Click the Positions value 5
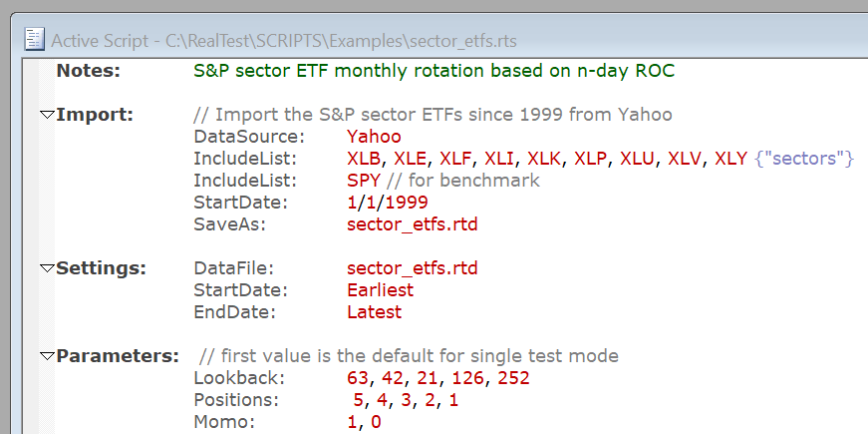The width and height of the screenshot is (868, 434). click(x=359, y=400)
